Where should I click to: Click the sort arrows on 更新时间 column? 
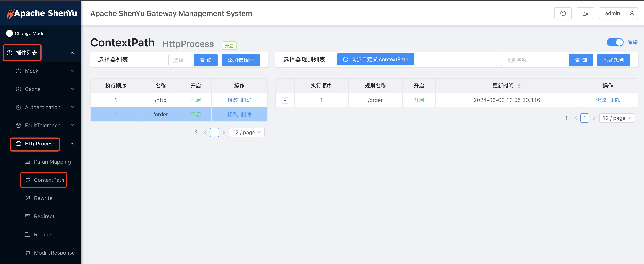(519, 86)
